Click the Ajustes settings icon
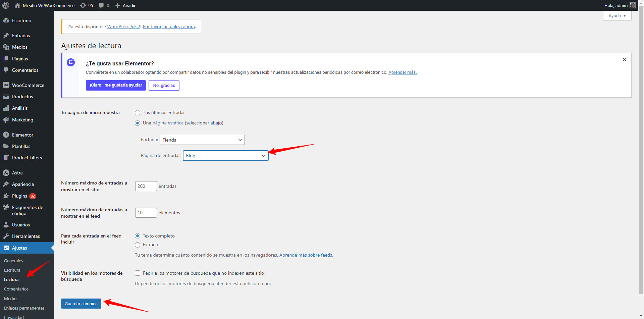Image resolution: width=644 pixels, height=319 pixels. [6, 248]
